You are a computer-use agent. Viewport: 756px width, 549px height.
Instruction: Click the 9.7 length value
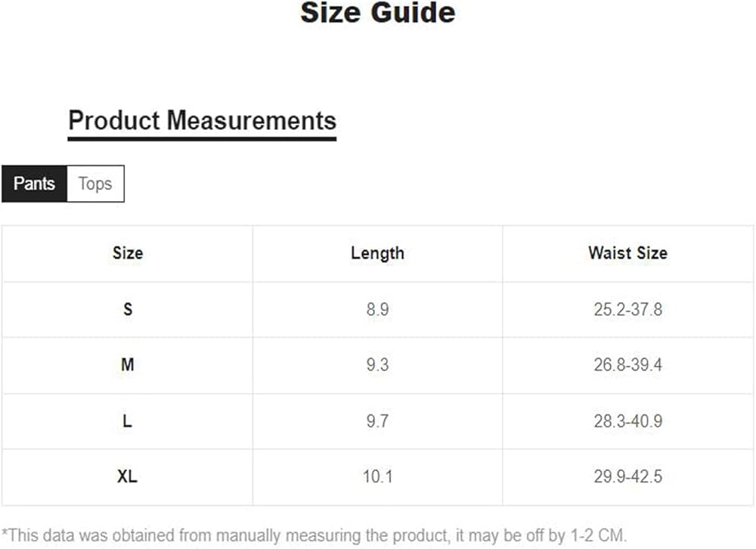point(377,421)
